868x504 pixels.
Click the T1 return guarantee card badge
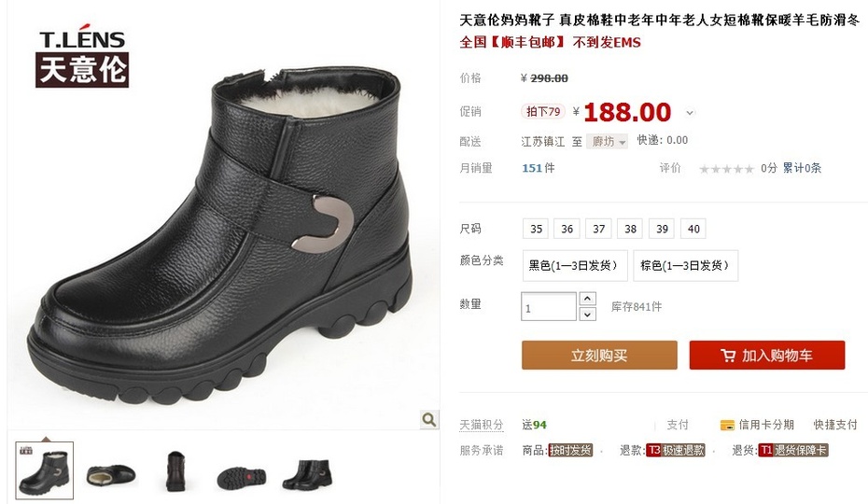tap(793, 450)
